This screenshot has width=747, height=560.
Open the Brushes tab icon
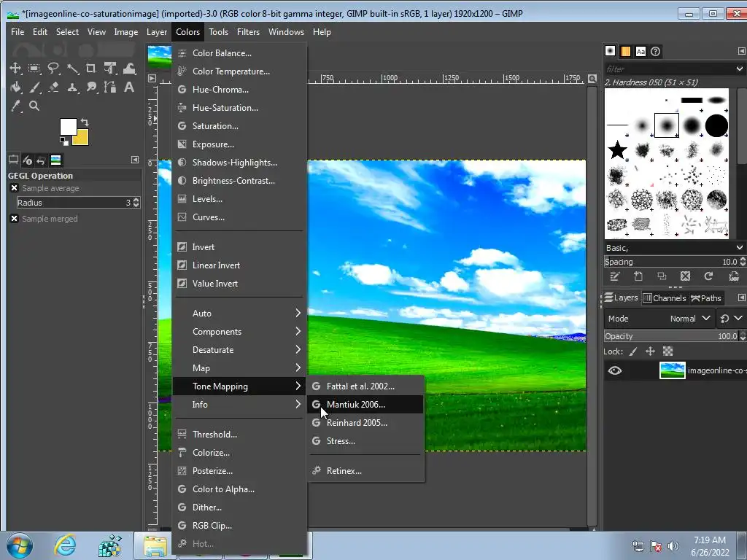[611, 51]
